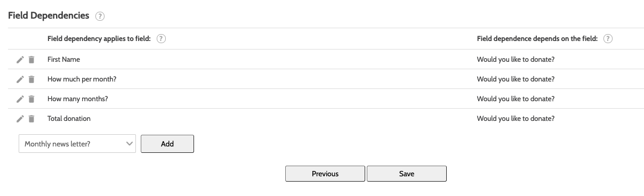Click 'Would you like to donate?' in the First Name row

pos(516,60)
